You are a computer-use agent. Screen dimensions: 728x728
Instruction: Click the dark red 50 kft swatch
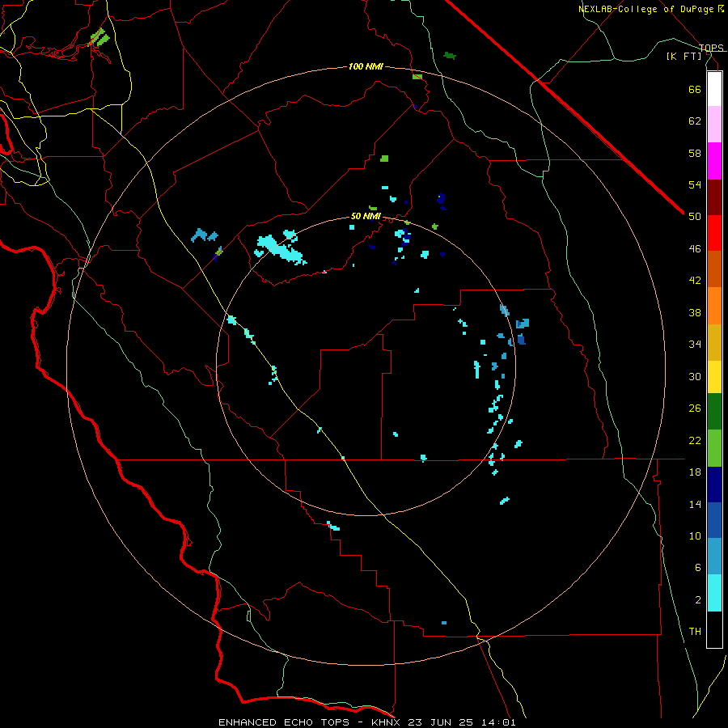[x=714, y=197]
